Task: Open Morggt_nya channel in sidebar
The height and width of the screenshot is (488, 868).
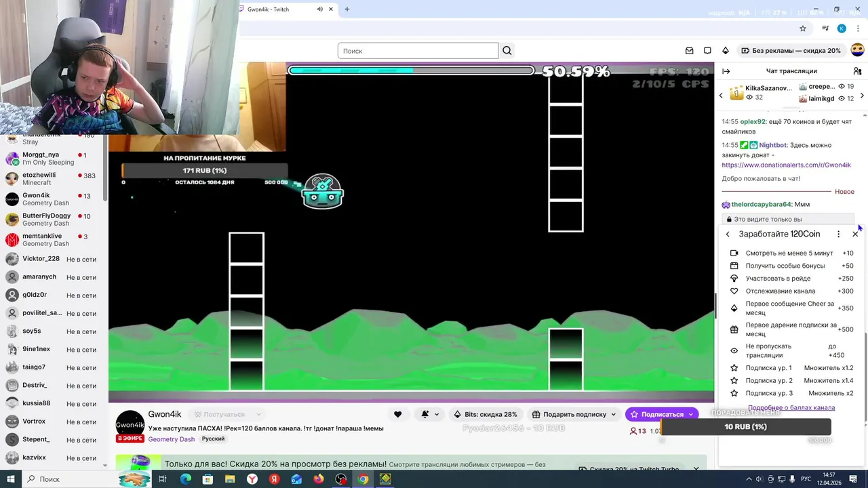Action: coord(53,159)
